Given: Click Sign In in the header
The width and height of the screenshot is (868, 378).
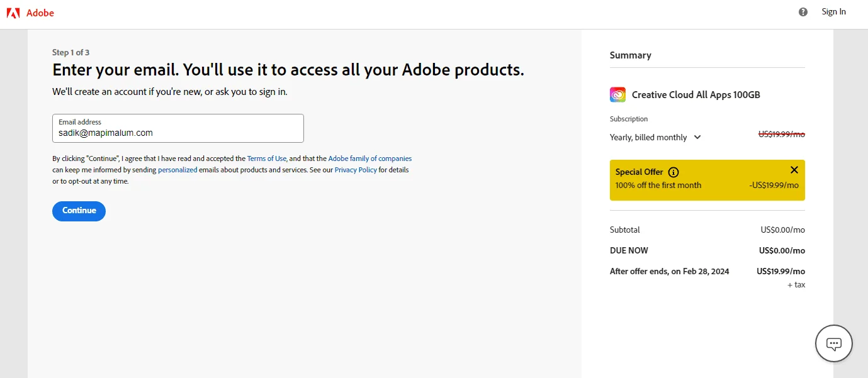Looking at the screenshot, I should 834,12.
